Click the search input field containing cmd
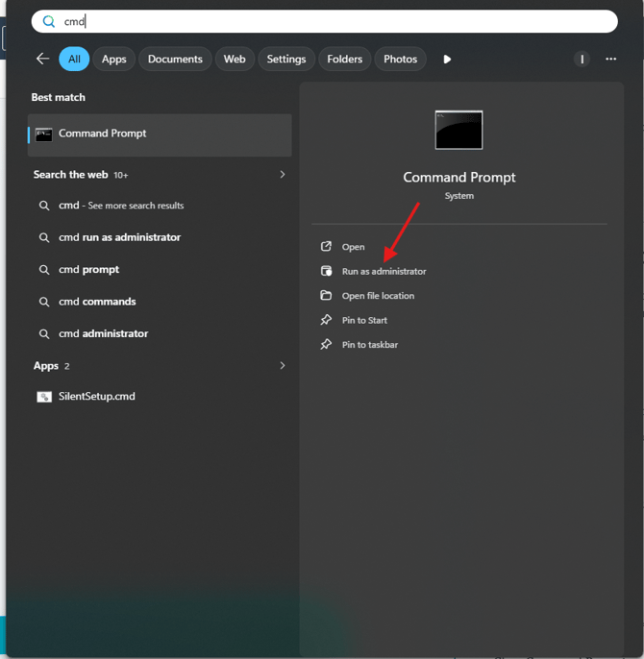 [x=324, y=21]
